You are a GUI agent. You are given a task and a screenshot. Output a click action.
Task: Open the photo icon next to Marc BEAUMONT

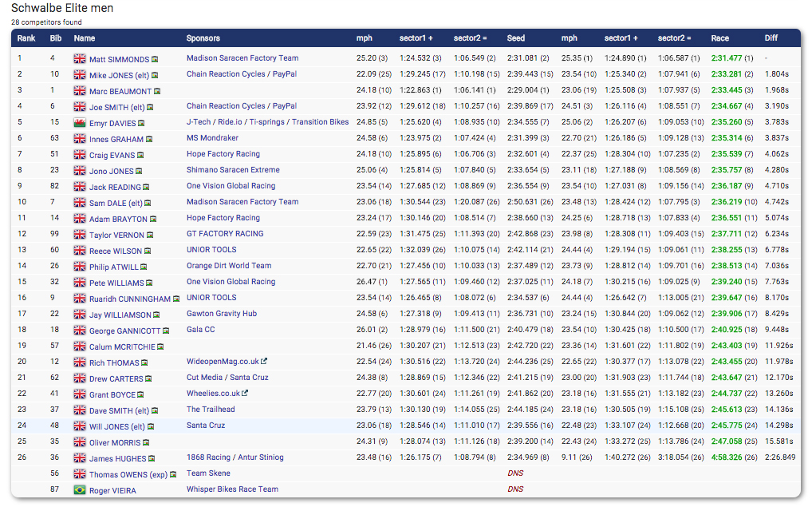pyautogui.click(x=157, y=92)
